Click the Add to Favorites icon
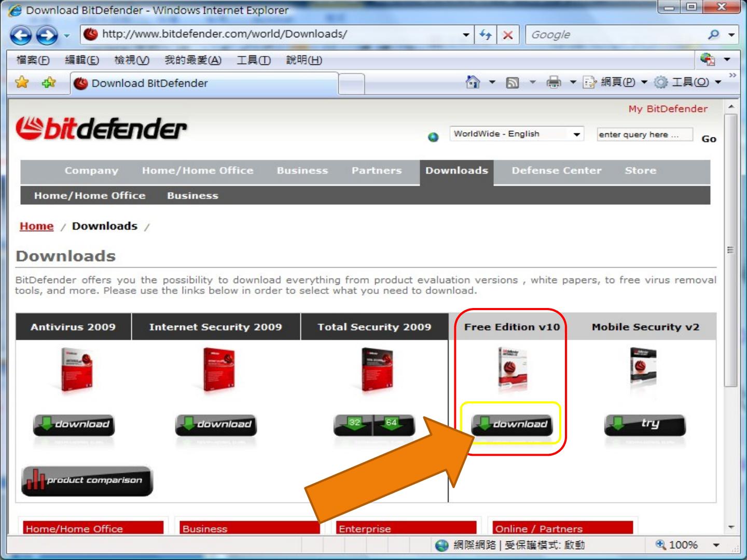The height and width of the screenshot is (560, 747). [49, 82]
